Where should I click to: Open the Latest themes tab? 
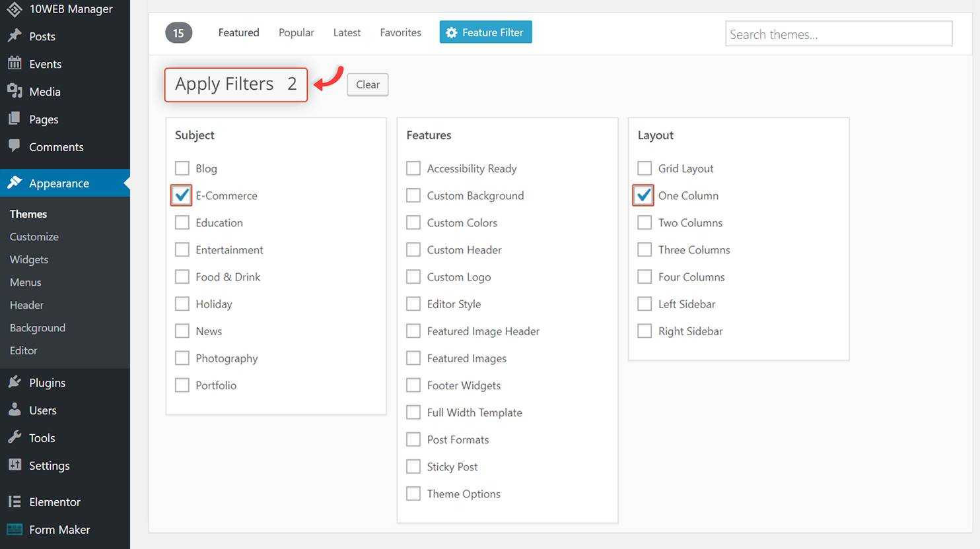(x=347, y=32)
